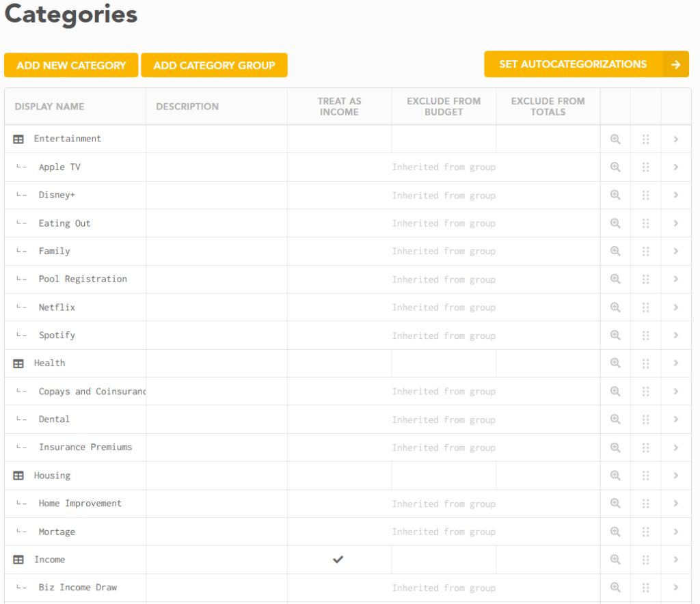Toggle the Treat as Income checkmark for Income
The height and width of the screenshot is (604, 700).
point(338,559)
